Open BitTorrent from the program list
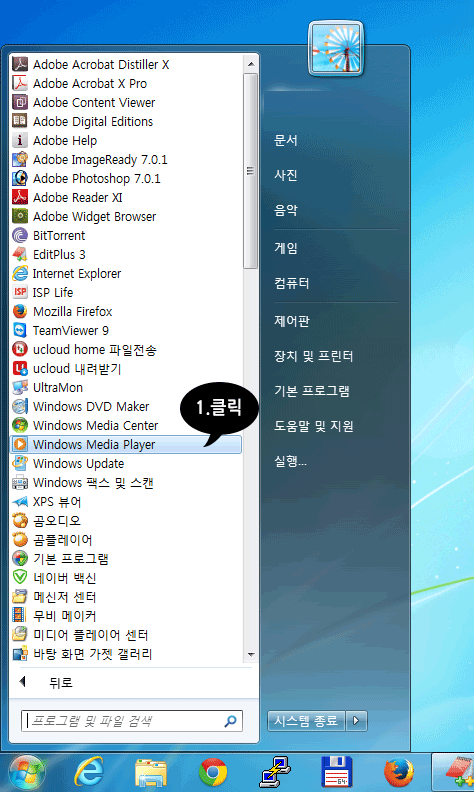Screen dimensions: 474x792 pyautogui.click(x=126, y=235)
